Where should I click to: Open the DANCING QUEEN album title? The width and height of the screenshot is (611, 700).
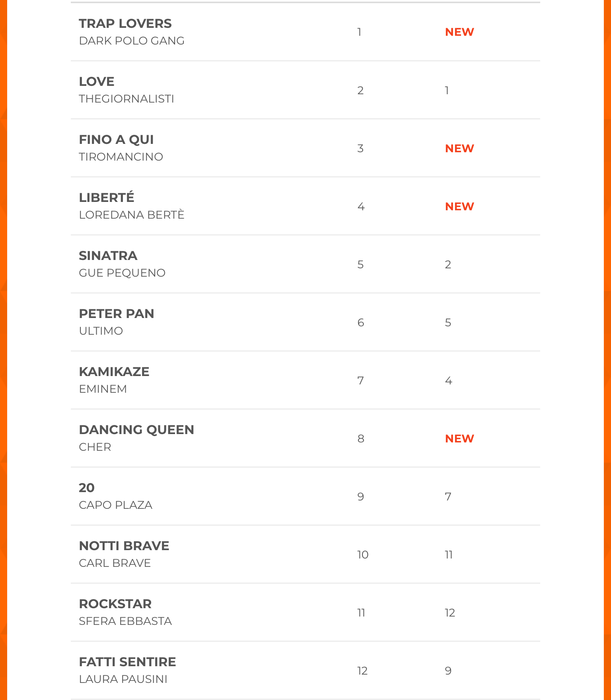[136, 430]
